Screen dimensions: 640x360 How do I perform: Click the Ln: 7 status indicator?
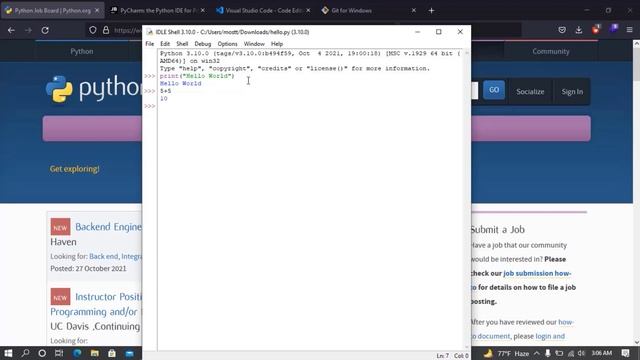click(x=442, y=356)
